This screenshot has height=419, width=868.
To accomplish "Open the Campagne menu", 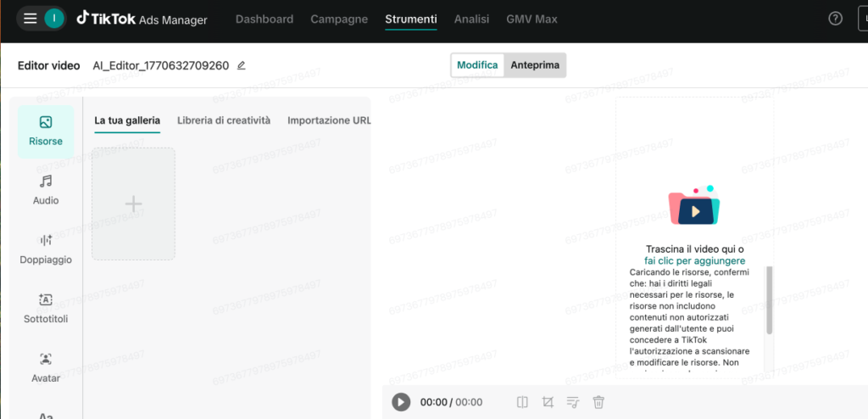I will pyautogui.click(x=339, y=19).
